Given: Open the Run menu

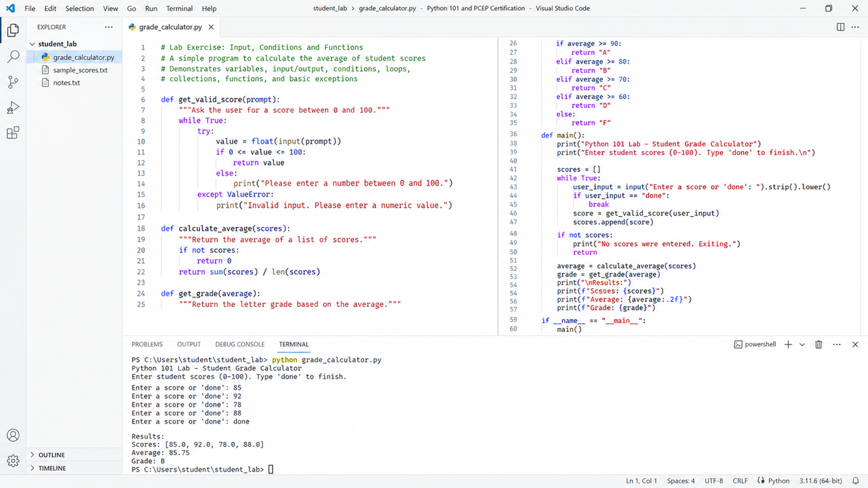Looking at the screenshot, I should click(151, 8).
